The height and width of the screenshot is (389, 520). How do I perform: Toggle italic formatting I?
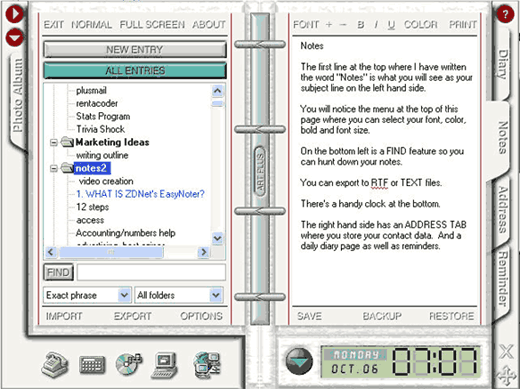tap(376, 25)
